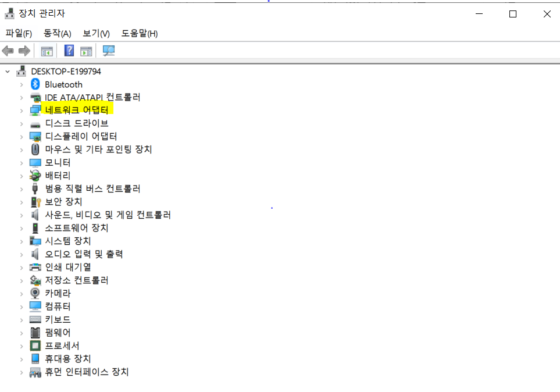Click the 네트워크 어댑터 icon
560x392 pixels.
[x=35, y=111]
